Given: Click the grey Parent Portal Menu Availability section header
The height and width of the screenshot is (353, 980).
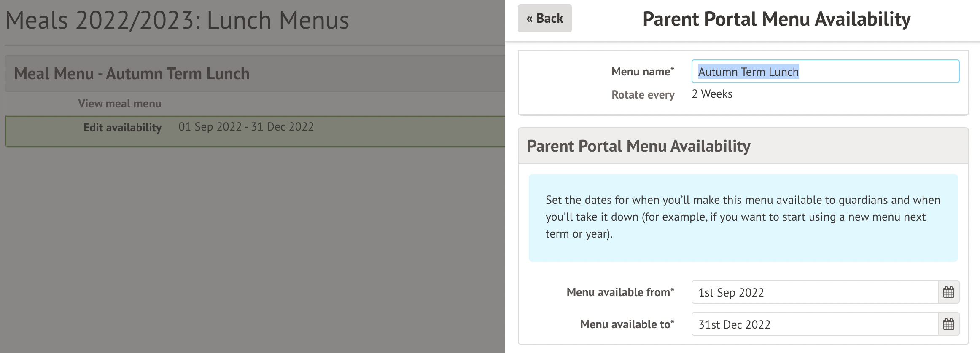Looking at the screenshot, I should click(x=638, y=146).
